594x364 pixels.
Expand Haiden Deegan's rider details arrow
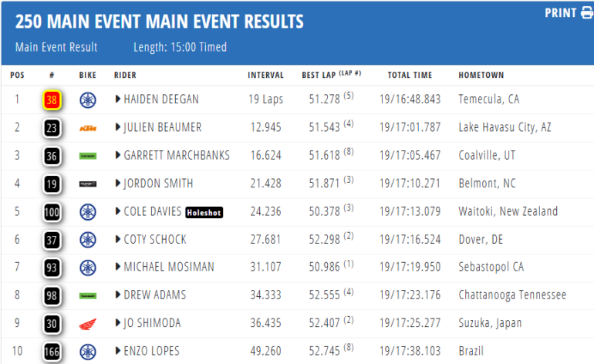[x=118, y=99]
